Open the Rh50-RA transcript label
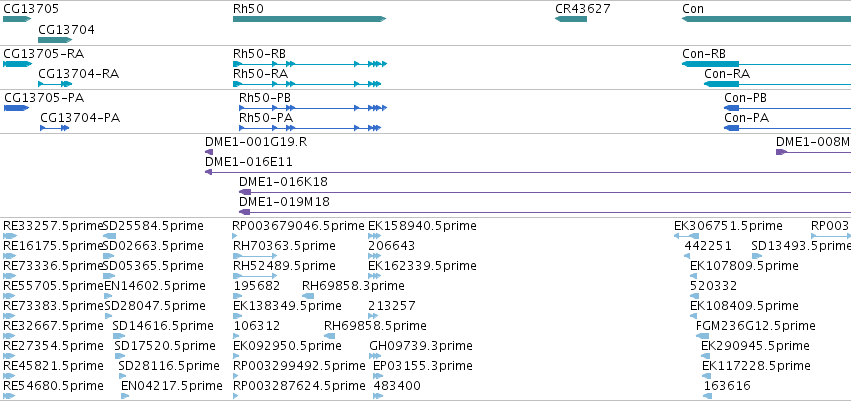The image size is (851, 401). [x=261, y=74]
